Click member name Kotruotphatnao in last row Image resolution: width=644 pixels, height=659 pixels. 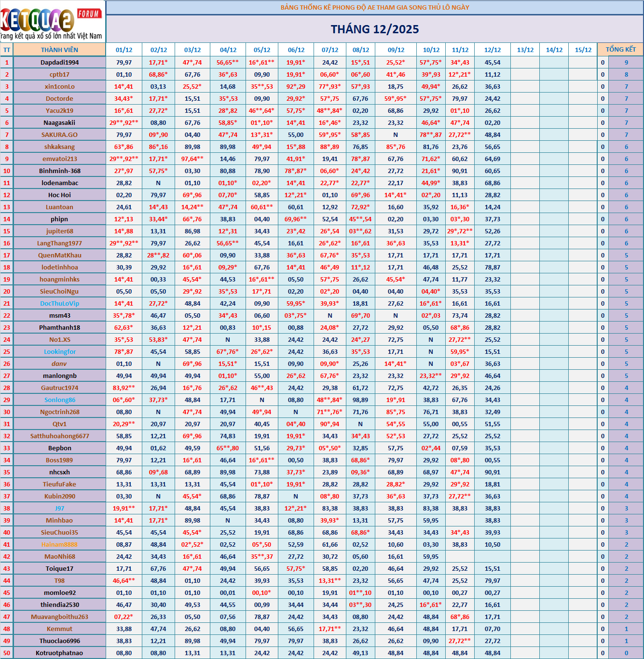[59, 653]
